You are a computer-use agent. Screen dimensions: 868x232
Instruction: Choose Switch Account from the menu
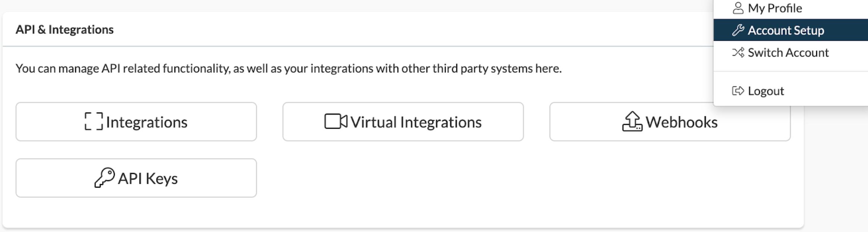tap(788, 52)
